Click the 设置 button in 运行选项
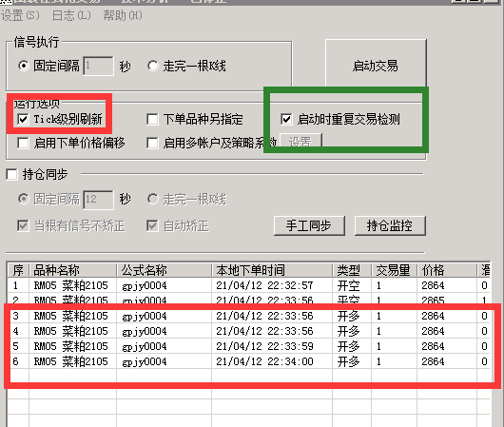Viewport: 504px width, 427px height. click(x=300, y=141)
